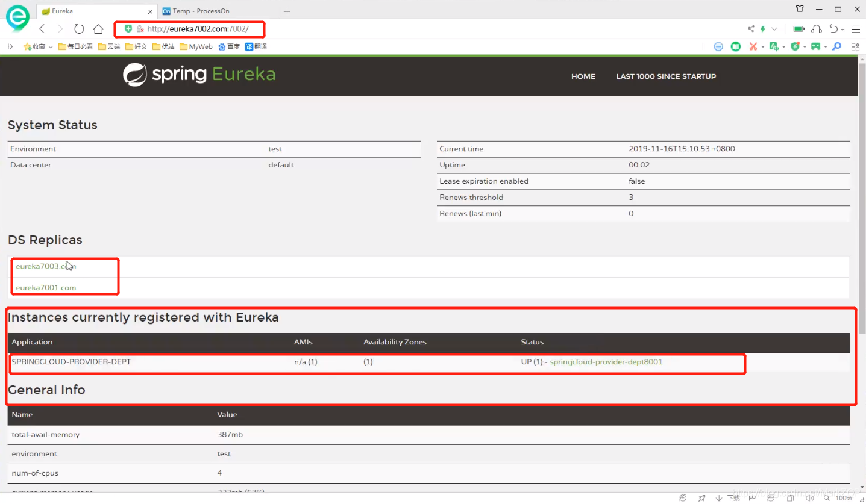Viewport: 866px width, 504px height.
Task: Click the 100% zoom level in status bar
Action: click(x=844, y=498)
